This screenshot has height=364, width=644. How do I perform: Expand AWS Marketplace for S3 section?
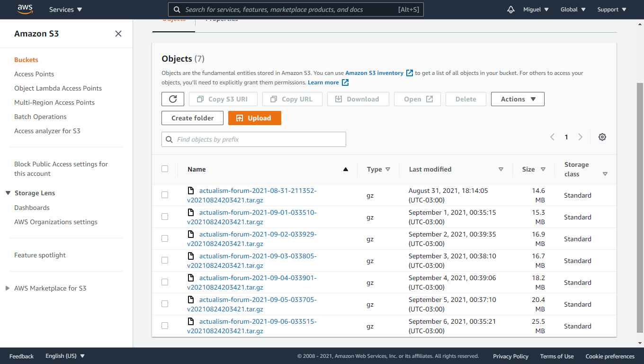point(8,288)
